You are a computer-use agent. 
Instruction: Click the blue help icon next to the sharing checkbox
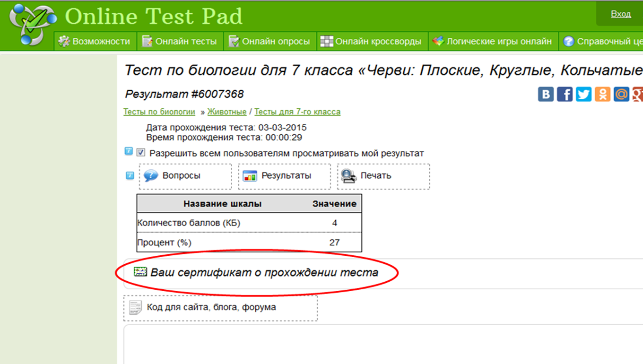[x=128, y=150]
